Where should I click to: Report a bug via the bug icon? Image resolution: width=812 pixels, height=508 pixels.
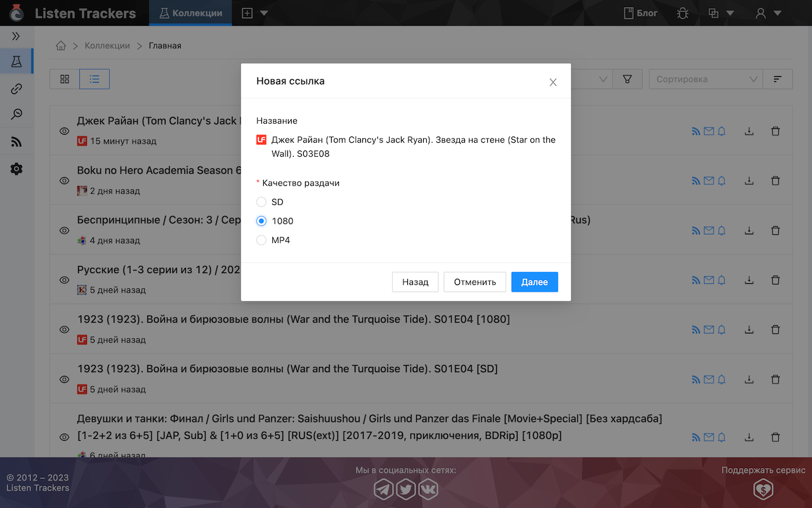(x=683, y=13)
